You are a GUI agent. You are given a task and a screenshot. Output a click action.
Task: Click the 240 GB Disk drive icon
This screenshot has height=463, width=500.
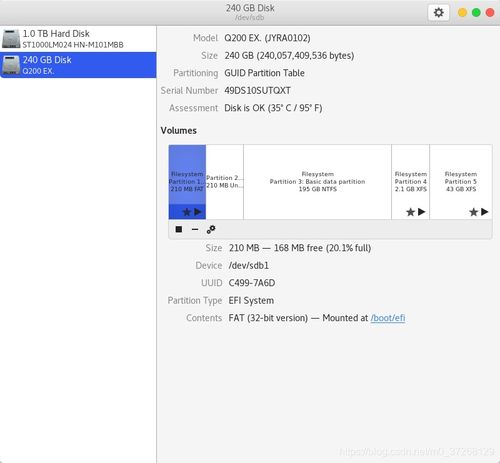click(11, 65)
